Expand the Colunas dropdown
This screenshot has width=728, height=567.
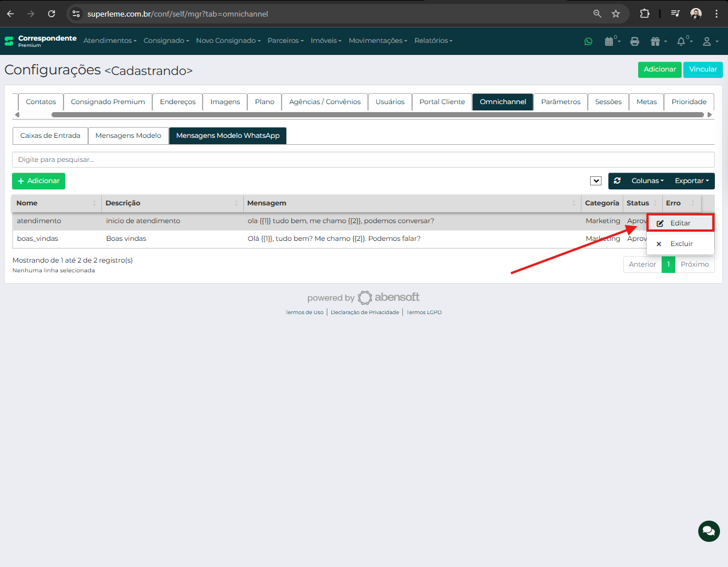click(x=647, y=181)
